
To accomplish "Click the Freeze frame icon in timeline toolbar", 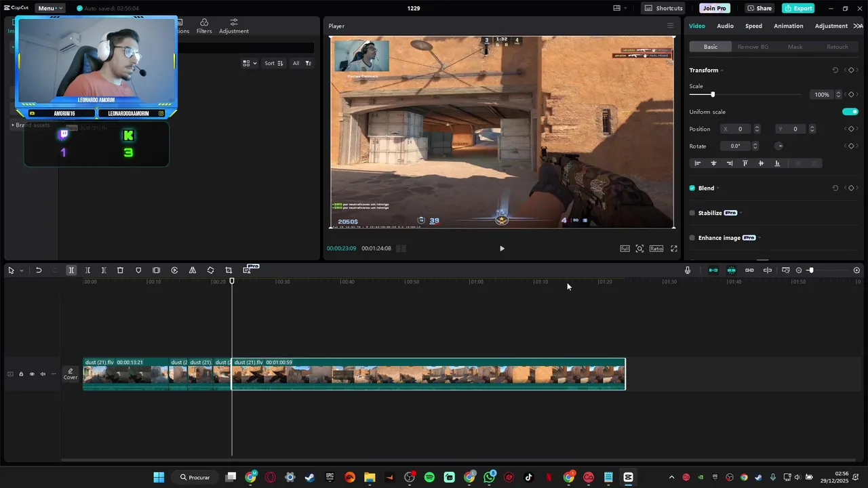I will coord(157,270).
